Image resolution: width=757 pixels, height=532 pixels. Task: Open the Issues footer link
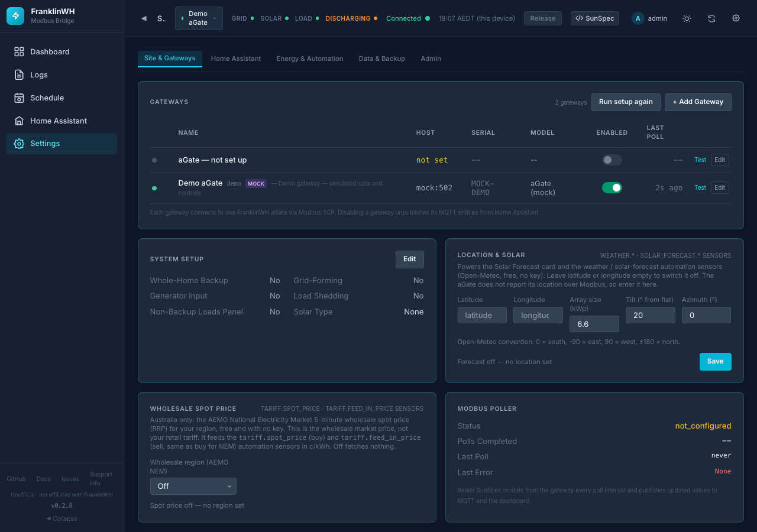click(70, 479)
